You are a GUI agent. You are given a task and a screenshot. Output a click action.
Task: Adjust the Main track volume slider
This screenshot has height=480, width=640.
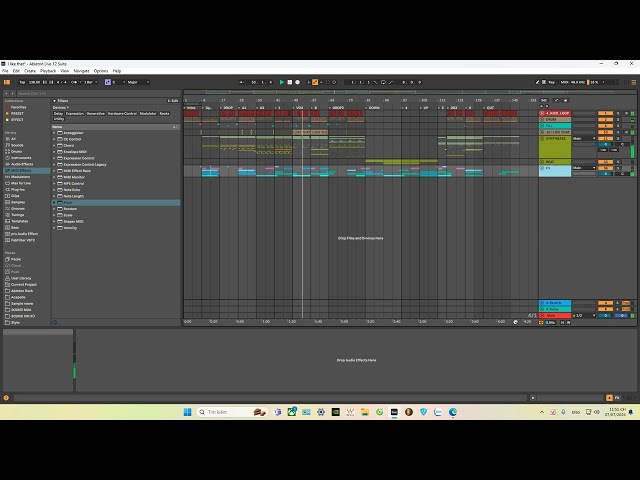pyautogui.click(x=605, y=316)
